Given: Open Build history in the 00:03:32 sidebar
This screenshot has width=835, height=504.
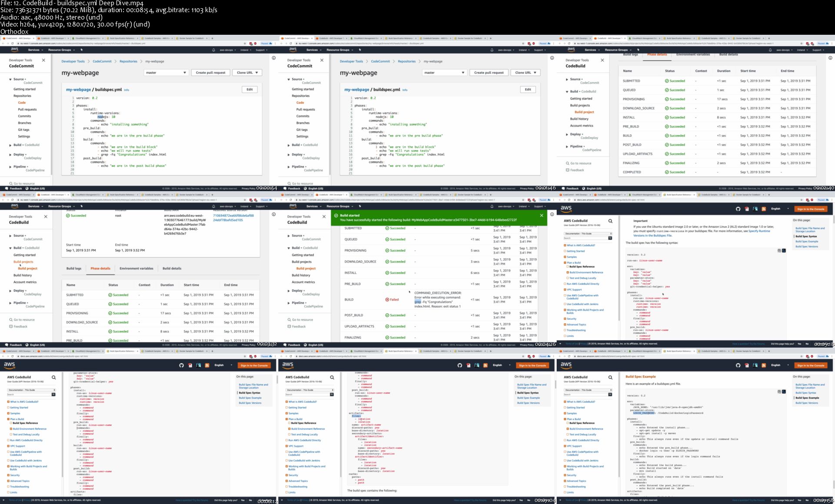Looking at the screenshot, I should 23,275.
